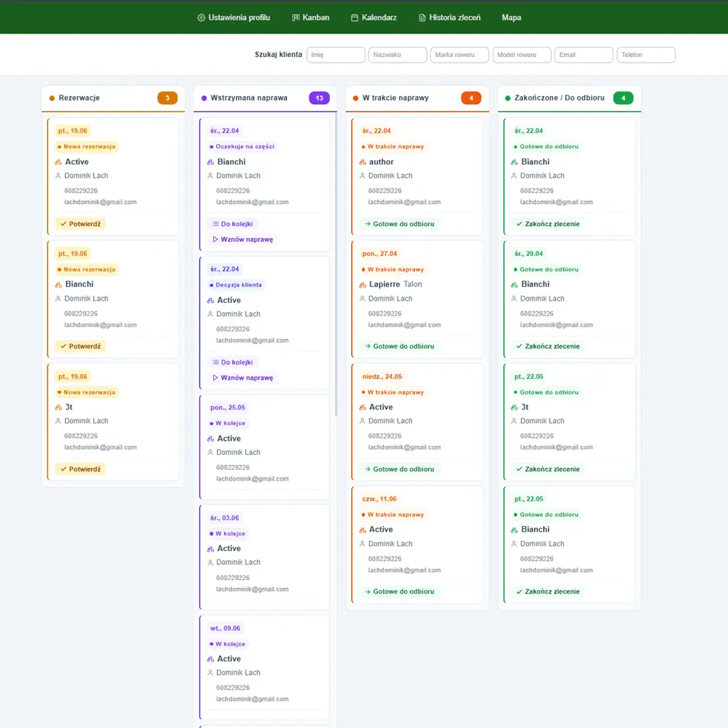Image resolution: width=728 pixels, height=728 pixels.
Task: Click the bike icon on completed 3t card
Action: (x=514, y=407)
